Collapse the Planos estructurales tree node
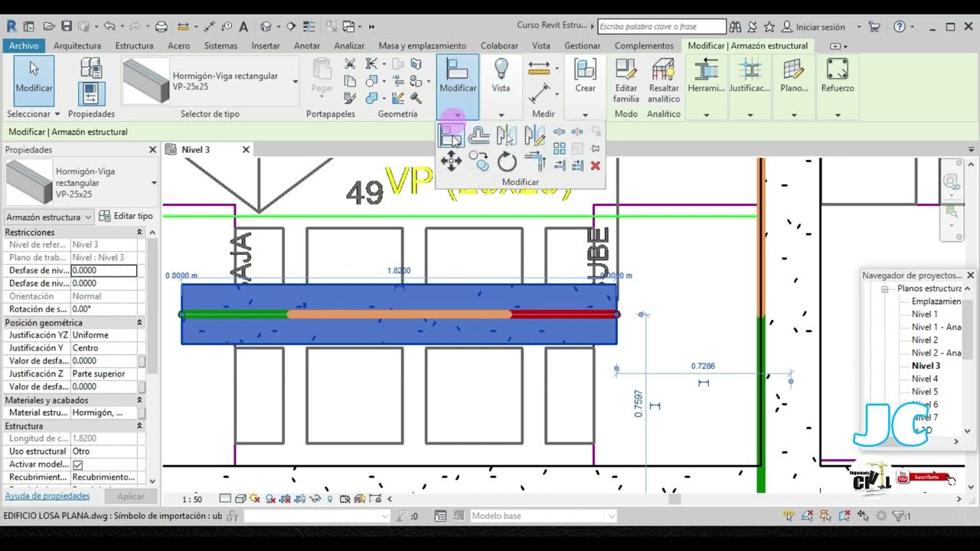 884,289
